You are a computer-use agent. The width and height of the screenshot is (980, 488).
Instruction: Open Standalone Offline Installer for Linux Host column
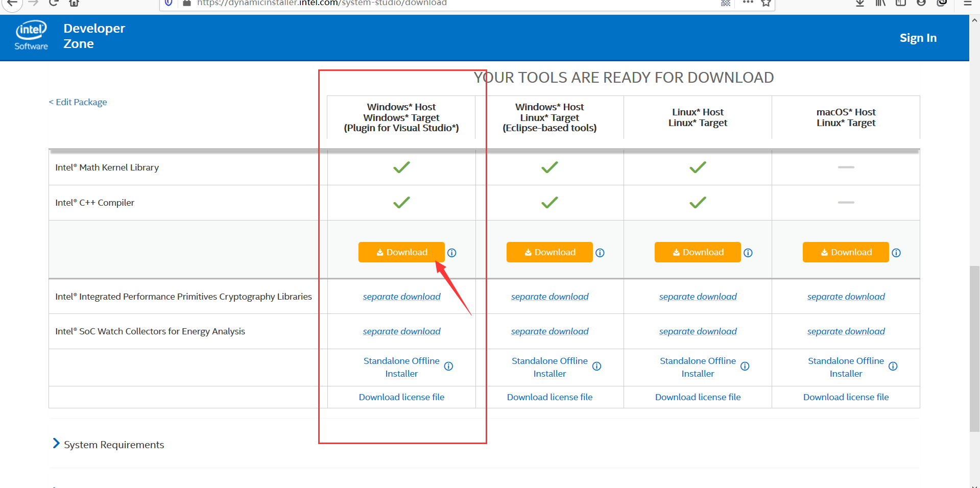tap(698, 367)
